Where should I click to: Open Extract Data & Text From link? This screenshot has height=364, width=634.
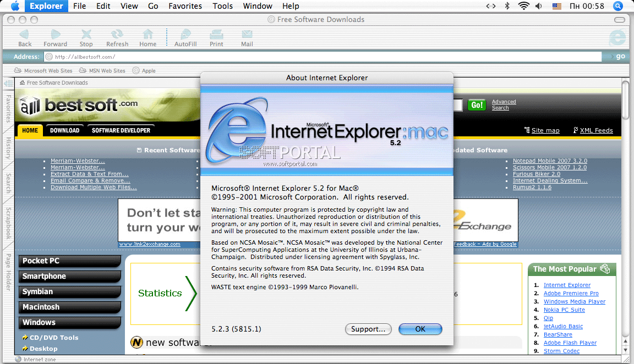(x=89, y=174)
